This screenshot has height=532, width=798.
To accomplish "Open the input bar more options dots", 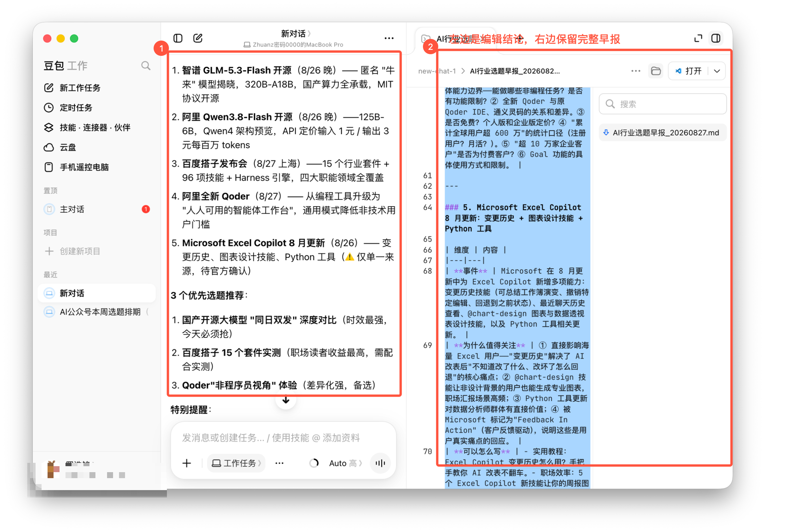I will (x=280, y=464).
